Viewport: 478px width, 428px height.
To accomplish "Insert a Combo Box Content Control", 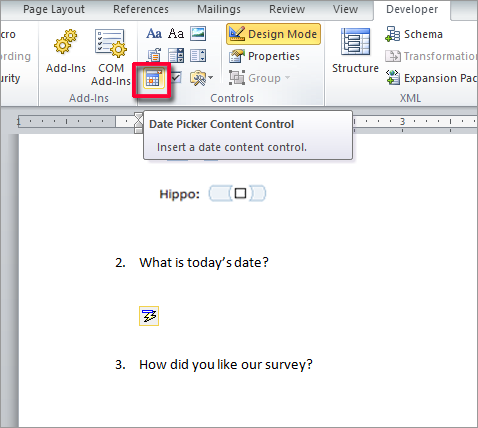I will (x=176, y=56).
